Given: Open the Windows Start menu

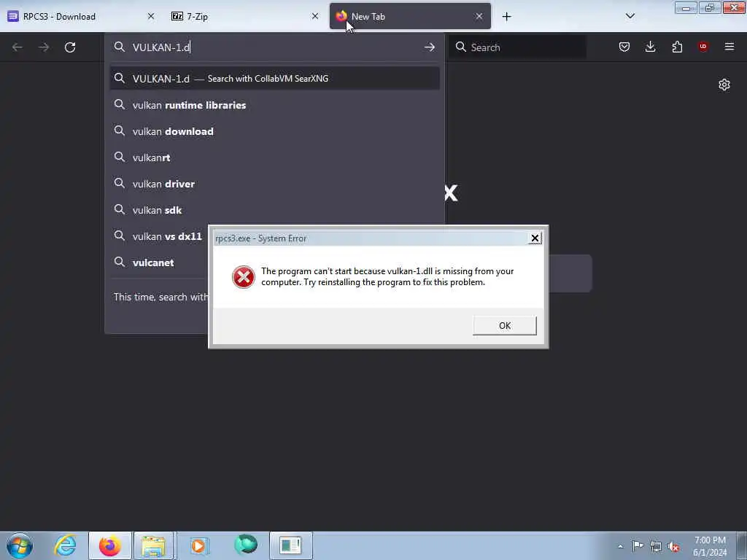Looking at the screenshot, I should coord(20,545).
